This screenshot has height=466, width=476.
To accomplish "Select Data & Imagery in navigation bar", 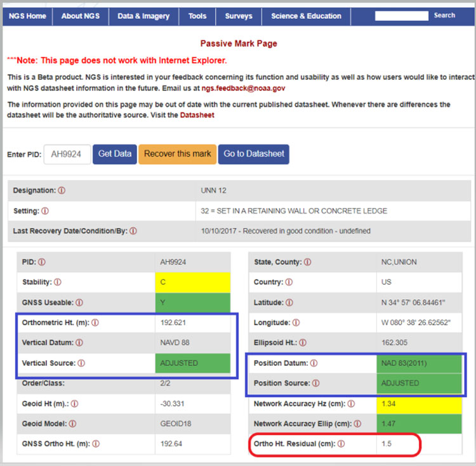I will tap(143, 16).
